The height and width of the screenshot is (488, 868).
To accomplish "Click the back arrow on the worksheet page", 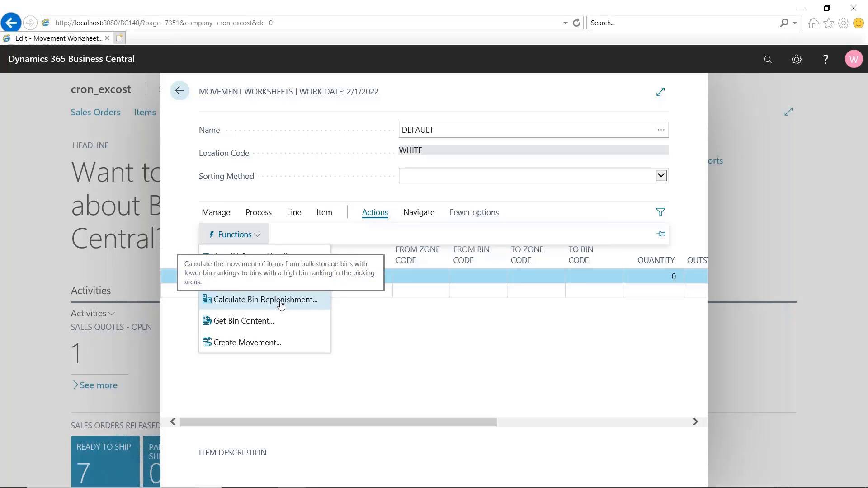I will tap(180, 90).
